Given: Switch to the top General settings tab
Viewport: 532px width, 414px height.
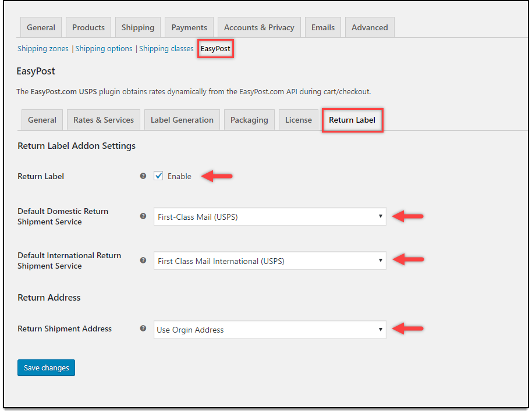Looking at the screenshot, I should 41,27.
